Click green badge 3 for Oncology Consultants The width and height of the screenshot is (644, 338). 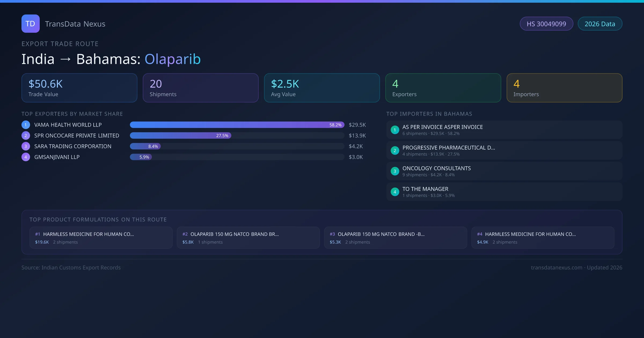point(395,171)
